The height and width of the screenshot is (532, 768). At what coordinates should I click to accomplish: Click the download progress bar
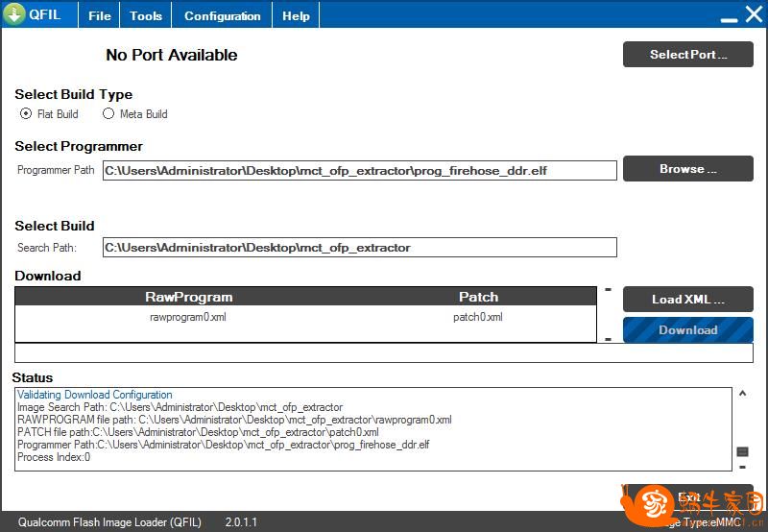coord(383,352)
